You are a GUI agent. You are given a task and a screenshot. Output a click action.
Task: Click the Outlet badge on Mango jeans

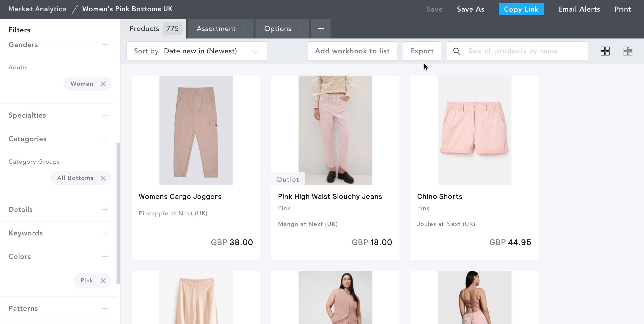pyautogui.click(x=288, y=179)
